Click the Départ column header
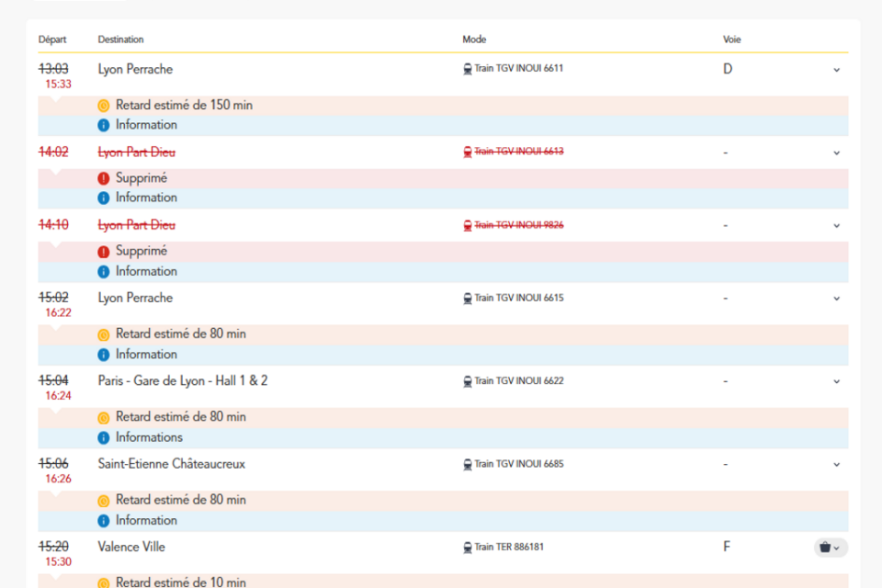Image resolution: width=882 pixels, height=588 pixels. (x=52, y=40)
